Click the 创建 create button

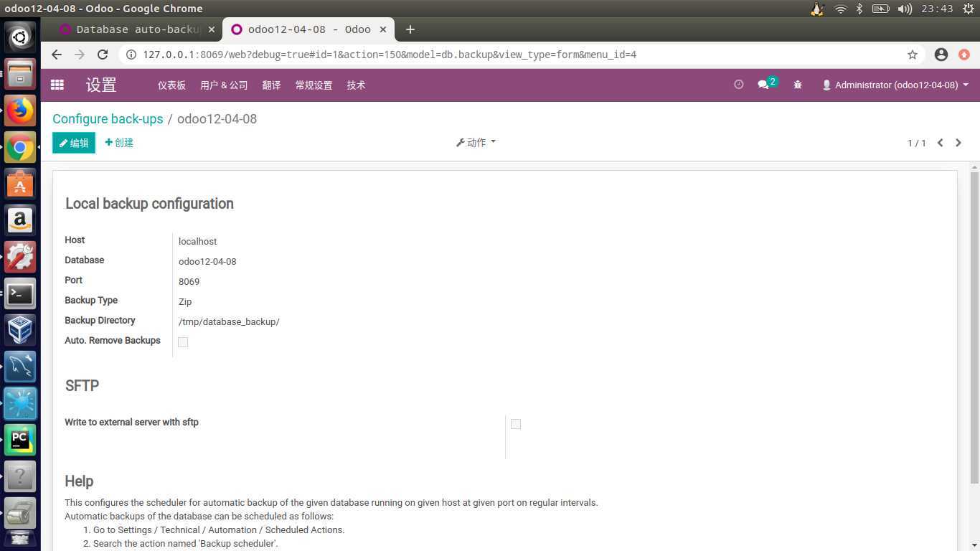tap(119, 143)
